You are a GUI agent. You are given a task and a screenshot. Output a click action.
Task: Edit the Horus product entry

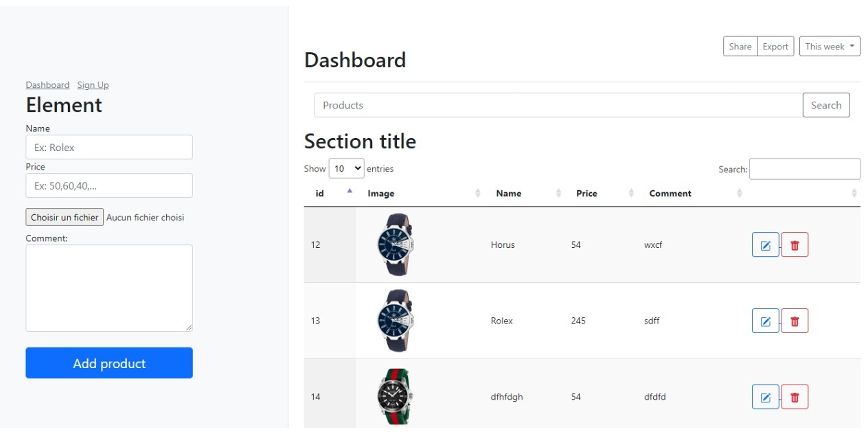click(x=765, y=245)
